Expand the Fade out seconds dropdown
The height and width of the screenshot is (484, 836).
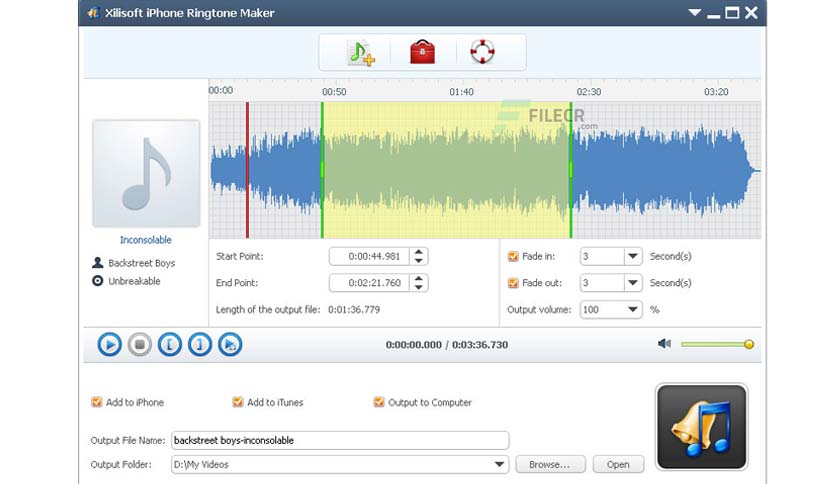pyautogui.click(x=632, y=283)
